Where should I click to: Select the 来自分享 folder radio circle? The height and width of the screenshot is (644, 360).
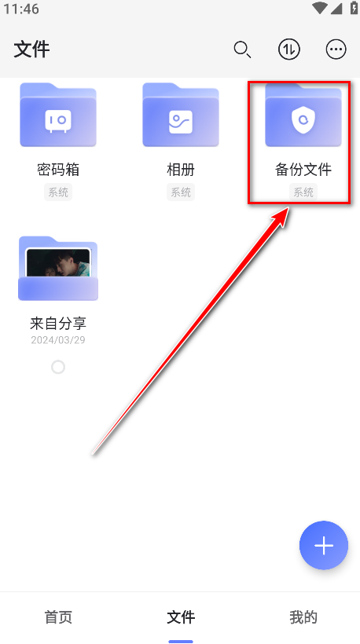pos(58,367)
